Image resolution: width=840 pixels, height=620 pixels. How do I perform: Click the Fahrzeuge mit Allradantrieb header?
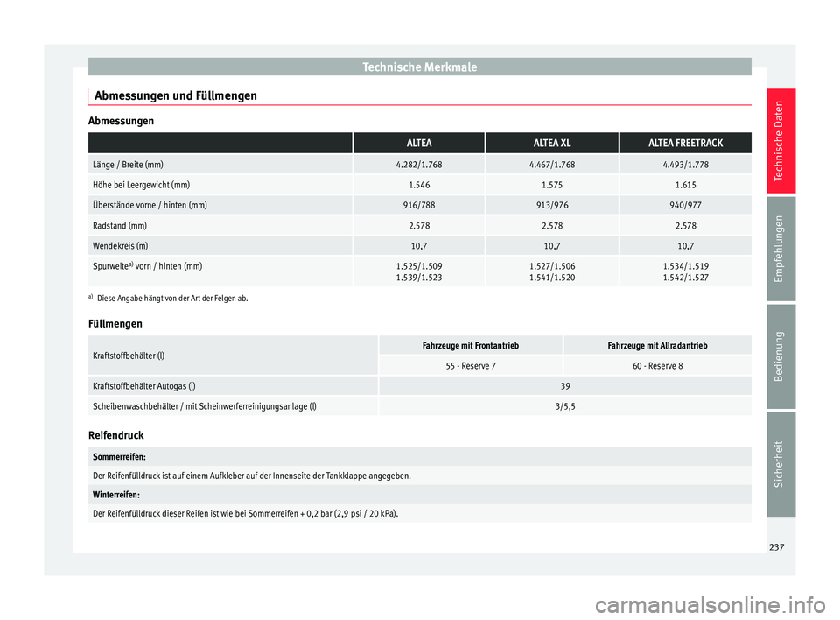[657, 346]
